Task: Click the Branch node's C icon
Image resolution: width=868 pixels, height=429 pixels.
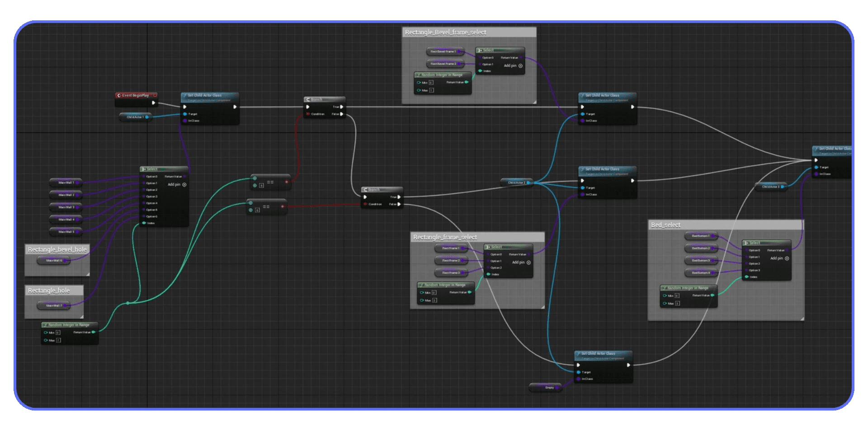Action: coord(308,100)
